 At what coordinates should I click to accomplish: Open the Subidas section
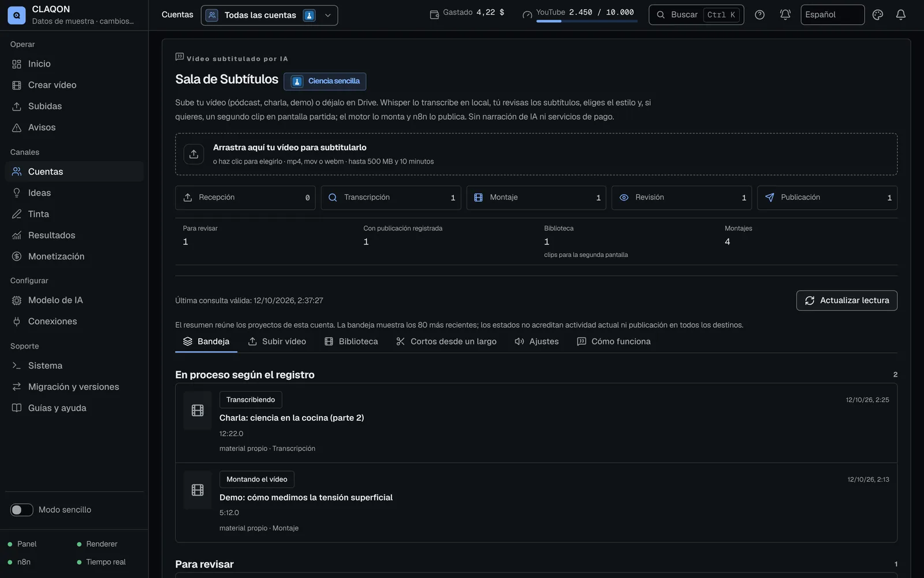pos(74,106)
